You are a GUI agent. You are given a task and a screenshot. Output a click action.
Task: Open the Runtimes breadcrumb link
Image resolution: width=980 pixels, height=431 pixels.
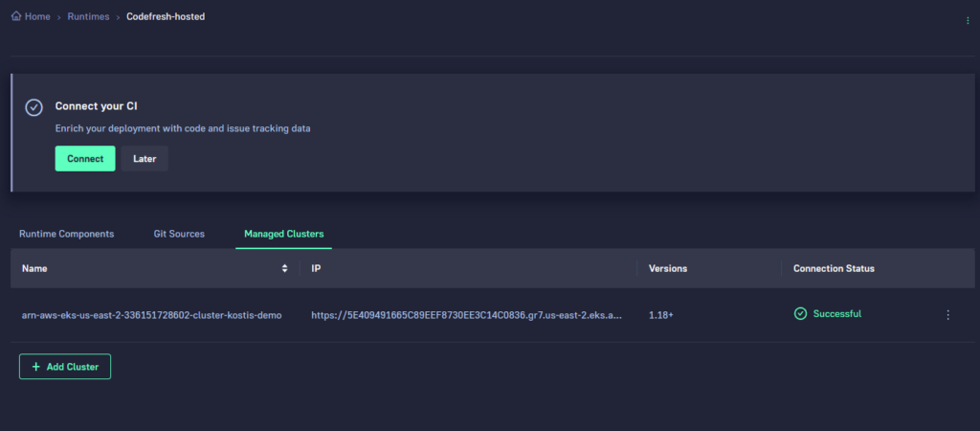[x=87, y=17]
